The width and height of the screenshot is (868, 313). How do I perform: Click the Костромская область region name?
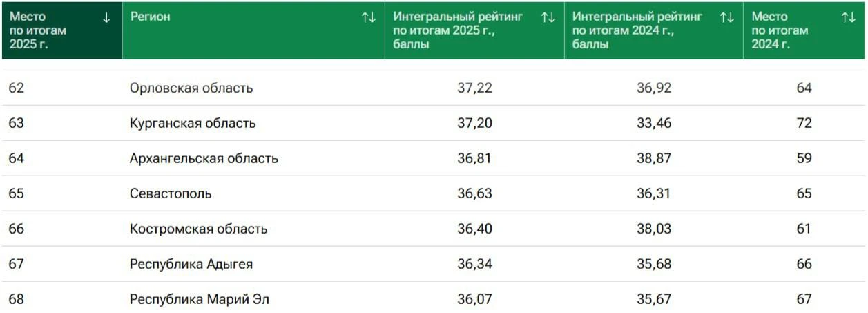tap(198, 229)
